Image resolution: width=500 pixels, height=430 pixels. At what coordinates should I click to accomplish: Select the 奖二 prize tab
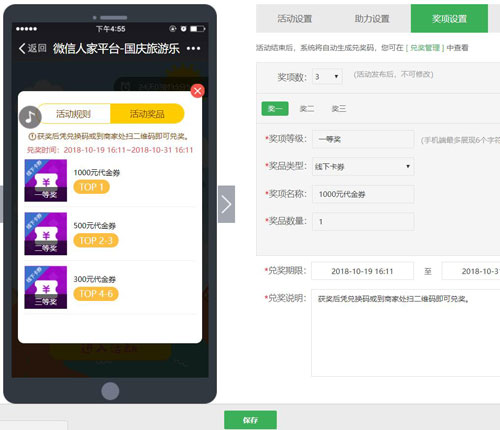(x=307, y=109)
